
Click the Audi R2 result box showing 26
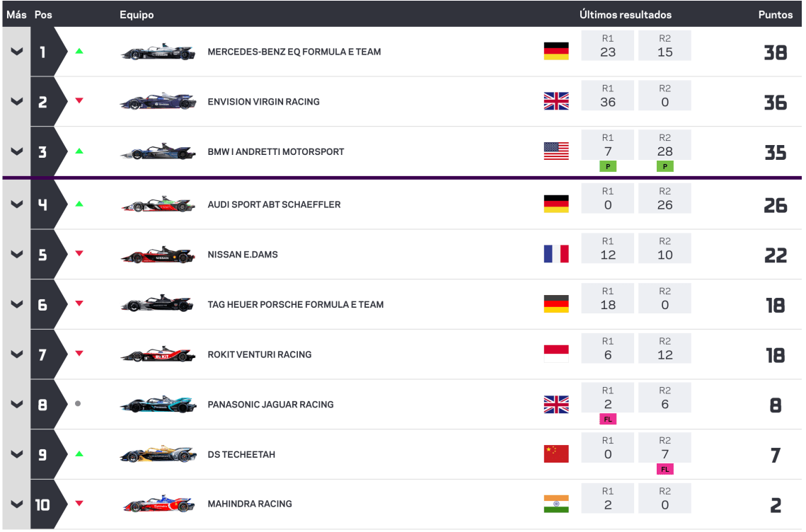664,199
